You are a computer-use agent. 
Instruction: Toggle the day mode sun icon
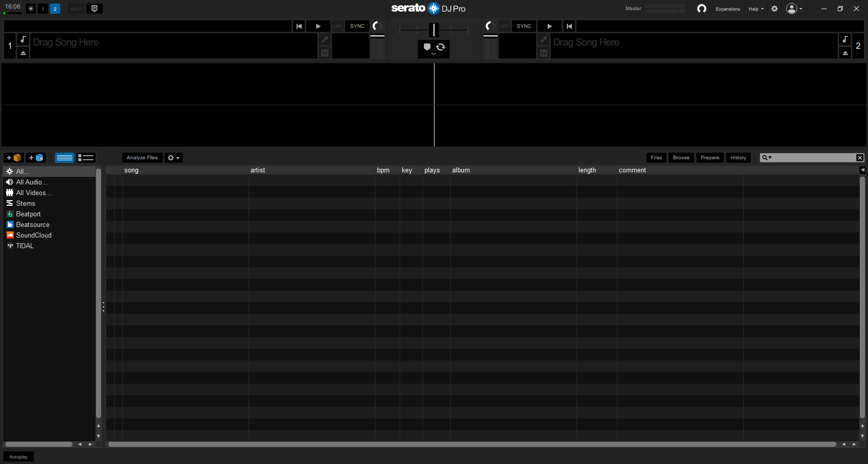(x=31, y=9)
